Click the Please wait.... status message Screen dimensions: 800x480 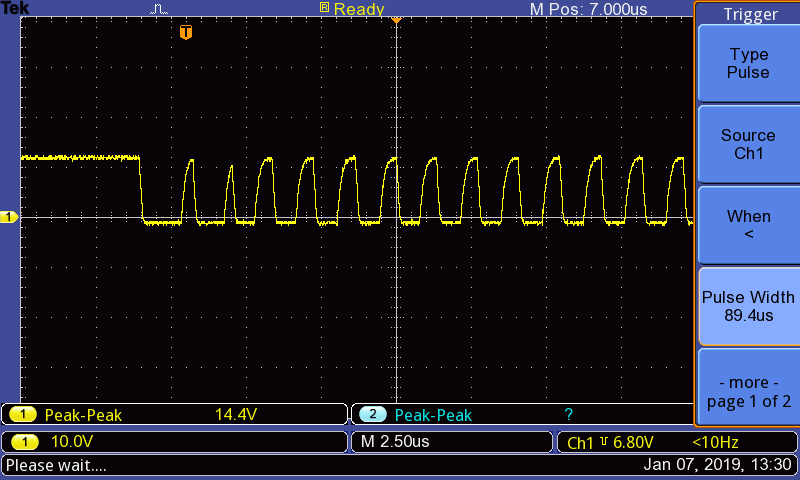[x=56, y=465]
